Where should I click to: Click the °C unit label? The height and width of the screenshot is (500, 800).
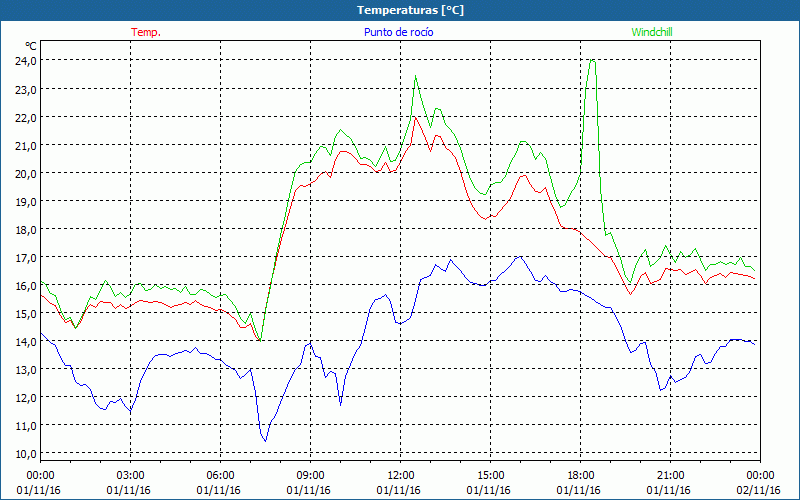coord(31,46)
